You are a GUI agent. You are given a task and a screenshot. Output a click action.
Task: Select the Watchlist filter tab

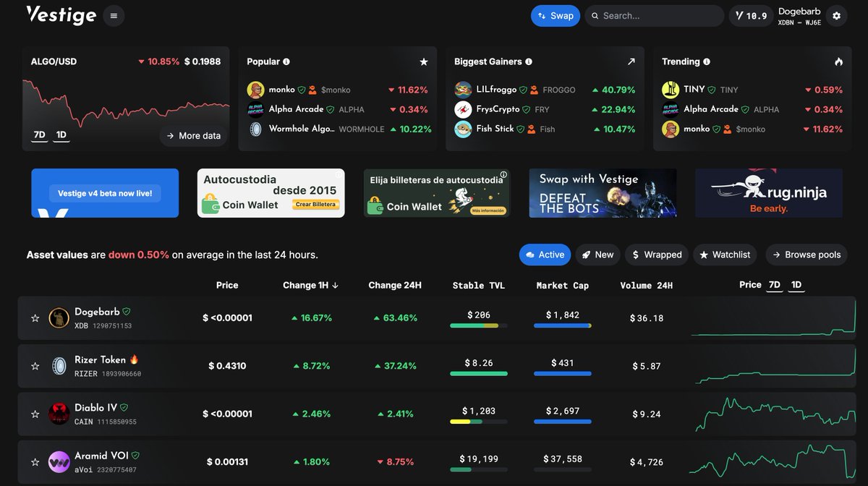tap(725, 255)
